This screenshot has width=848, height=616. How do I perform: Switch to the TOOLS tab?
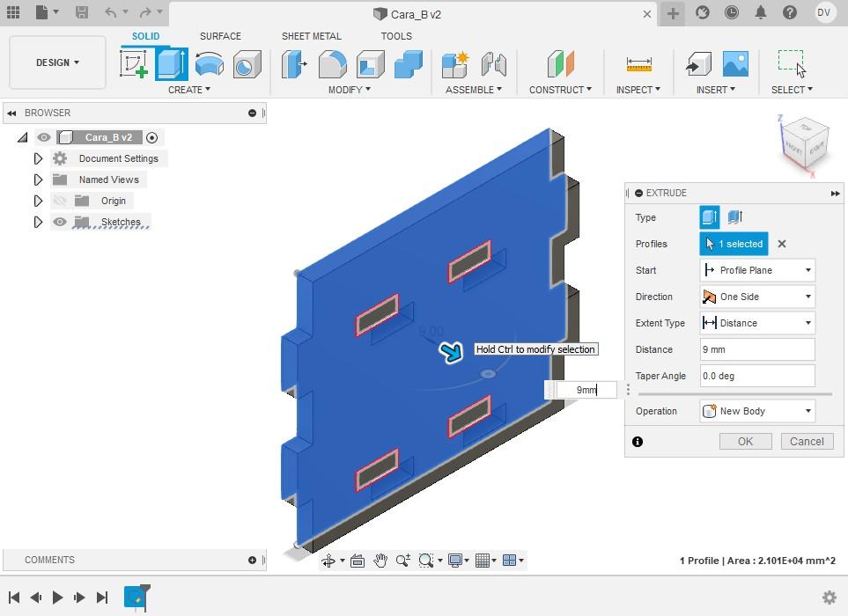tap(396, 36)
